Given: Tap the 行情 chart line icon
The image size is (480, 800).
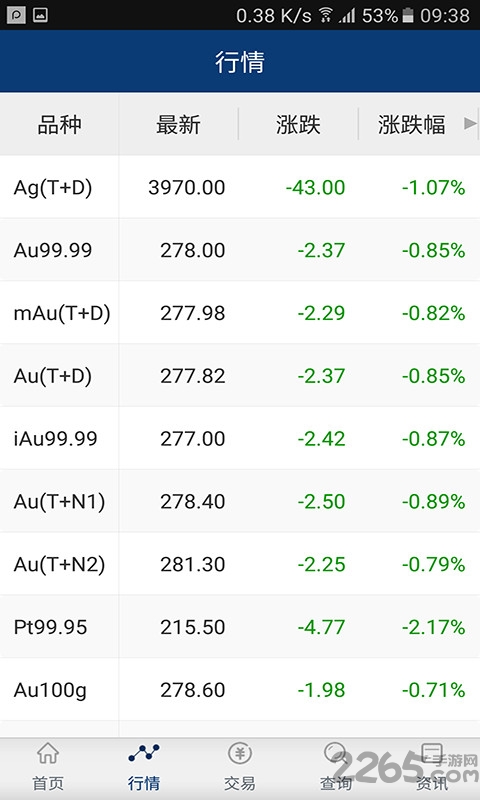Looking at the screenshot, I should coord(144,754).
